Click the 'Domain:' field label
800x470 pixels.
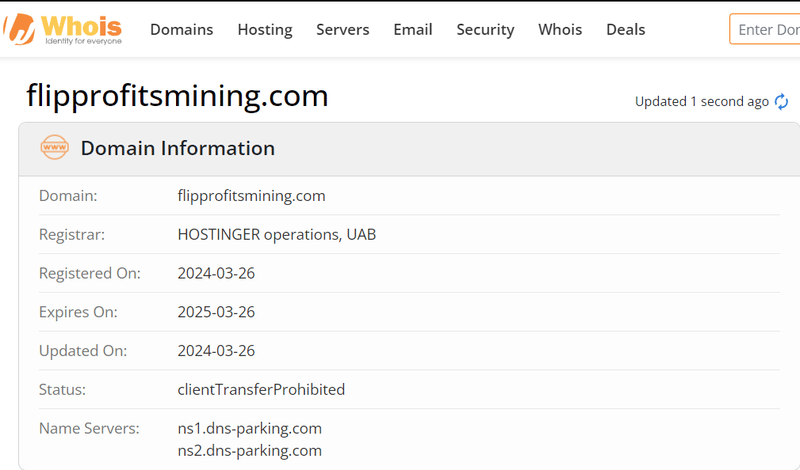pyautogui.click(x=68, y=195)
